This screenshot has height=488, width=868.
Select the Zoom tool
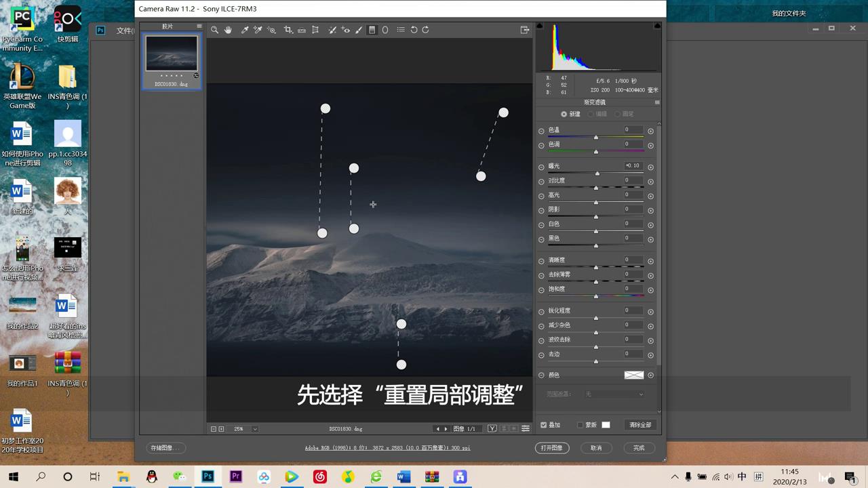pyautogui.click(x=214, y=30)
